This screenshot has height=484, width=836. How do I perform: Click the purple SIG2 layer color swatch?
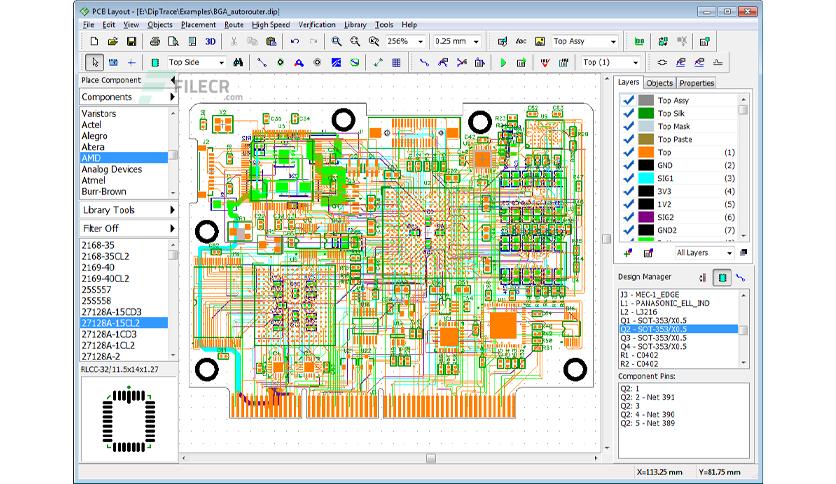(646, 217)
